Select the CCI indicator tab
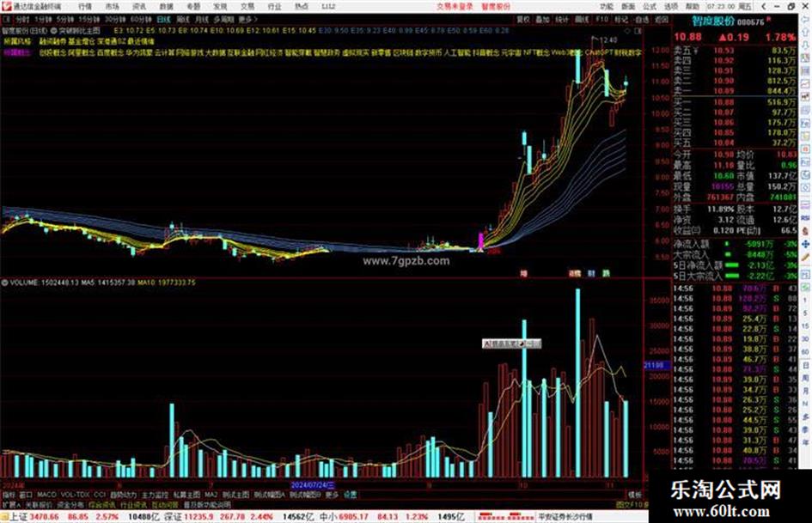 100,495
